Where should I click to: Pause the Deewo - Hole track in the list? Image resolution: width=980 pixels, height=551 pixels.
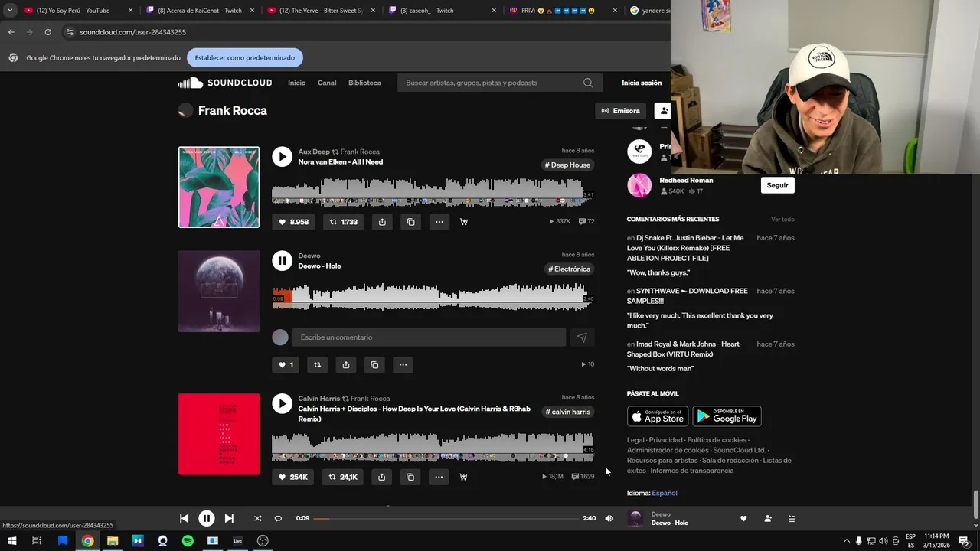tap(282, 261)
